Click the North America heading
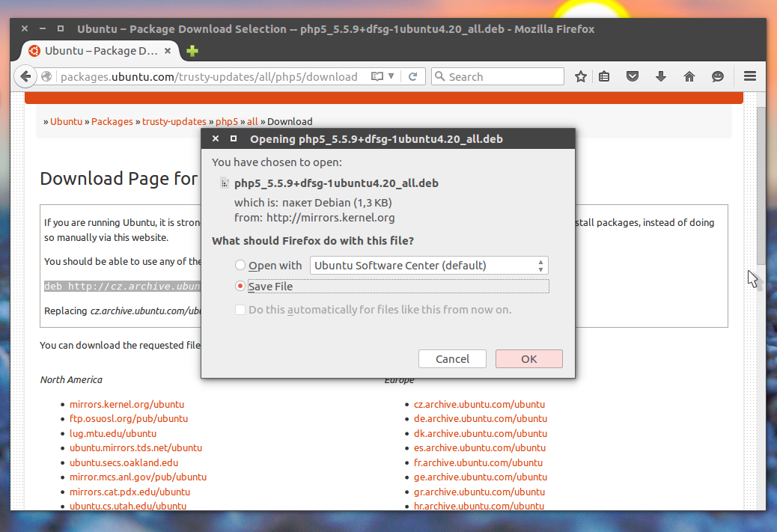Screen dimensions: 777x532 (x=71, y=380)
